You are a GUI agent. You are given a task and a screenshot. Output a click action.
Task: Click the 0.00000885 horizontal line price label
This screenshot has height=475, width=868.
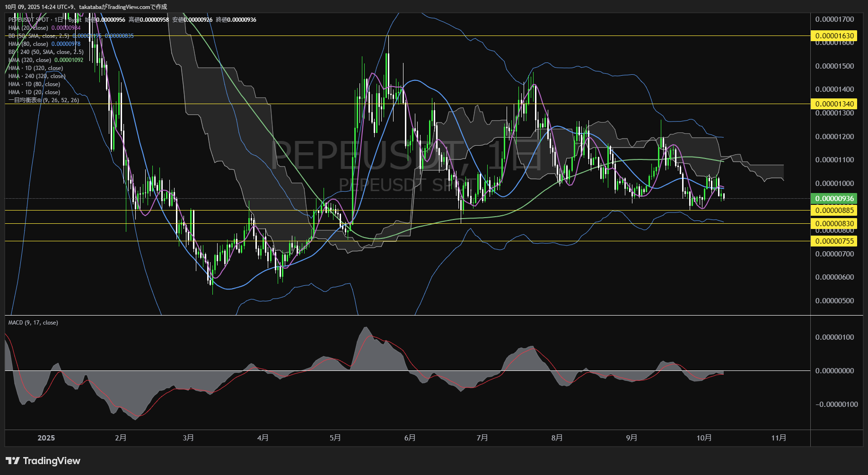point(834,211)
